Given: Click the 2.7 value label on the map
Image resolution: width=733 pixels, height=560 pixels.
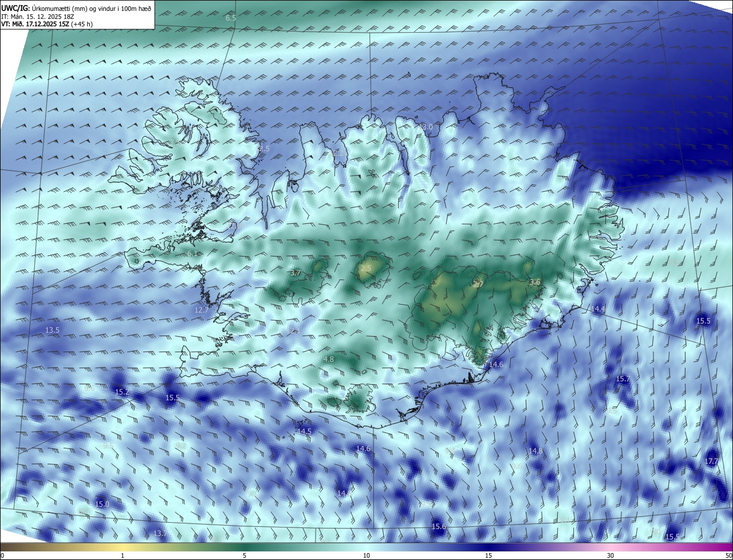Looking at the screenshot, I should (478, 284).
